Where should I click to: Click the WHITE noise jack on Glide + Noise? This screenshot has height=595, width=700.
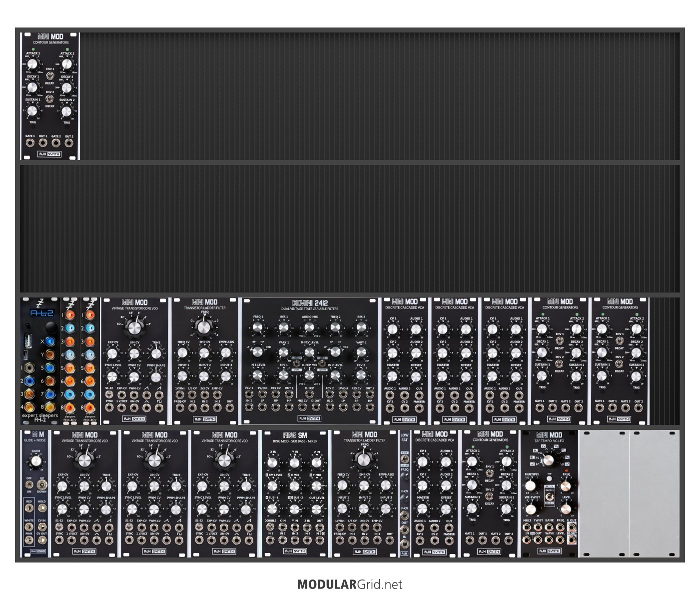click(29, 527)
